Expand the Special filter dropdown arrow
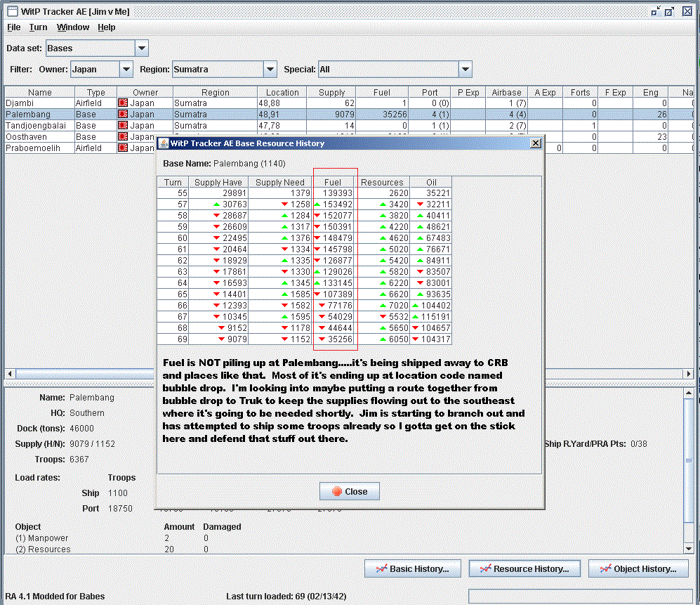The image size is (700, 605). tap(465, 70)
